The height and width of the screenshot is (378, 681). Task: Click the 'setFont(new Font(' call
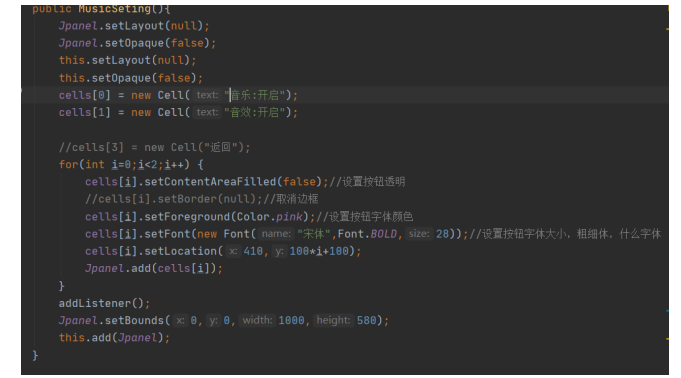pyautogui.click(x=200, y=234)
